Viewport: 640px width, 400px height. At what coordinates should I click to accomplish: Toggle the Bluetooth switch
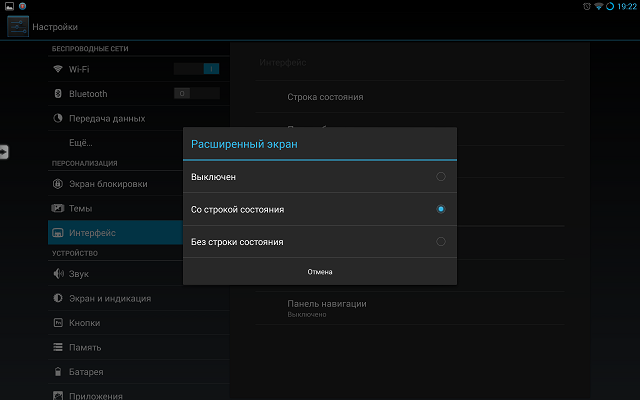(x=196, y=93)
